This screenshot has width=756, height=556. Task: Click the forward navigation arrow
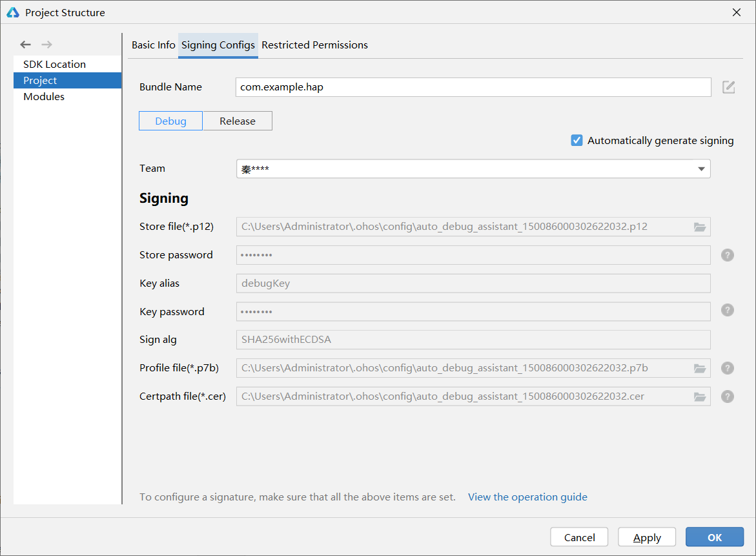pos(46,45)
